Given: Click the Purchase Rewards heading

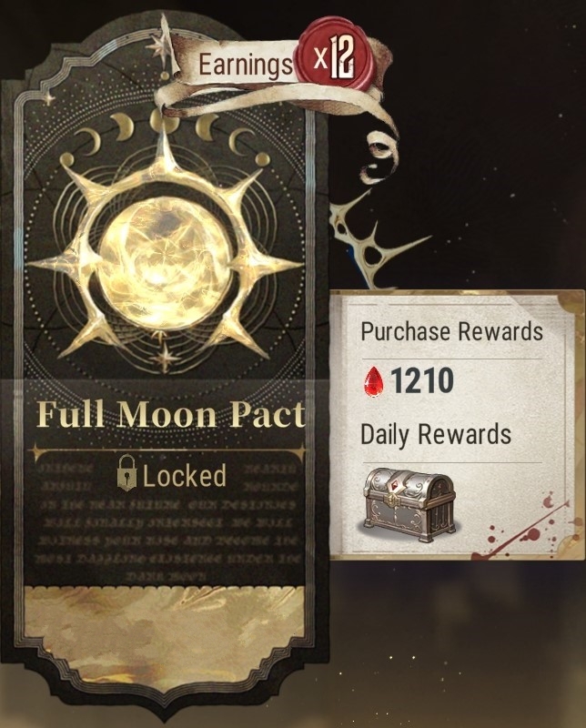Looking at the screenshot, I should (x=452, y=331).
